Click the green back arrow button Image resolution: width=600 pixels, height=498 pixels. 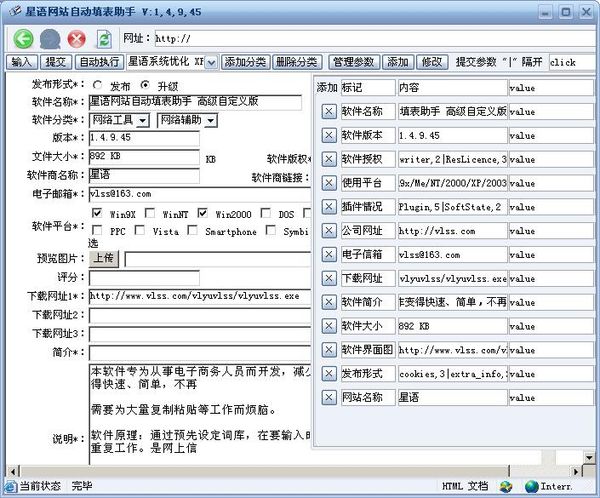click(22, 39)
